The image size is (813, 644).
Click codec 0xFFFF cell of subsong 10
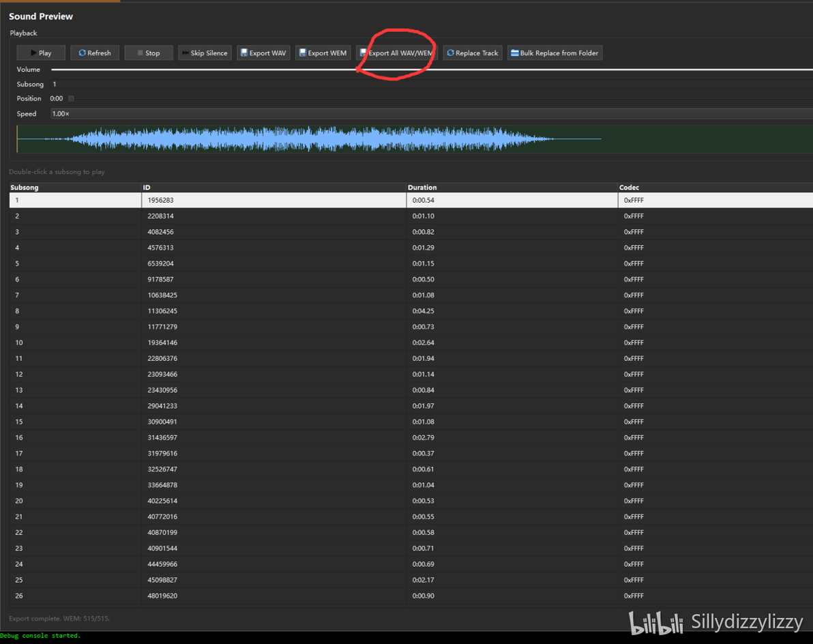pyautogui.click(x=634, y=342)
